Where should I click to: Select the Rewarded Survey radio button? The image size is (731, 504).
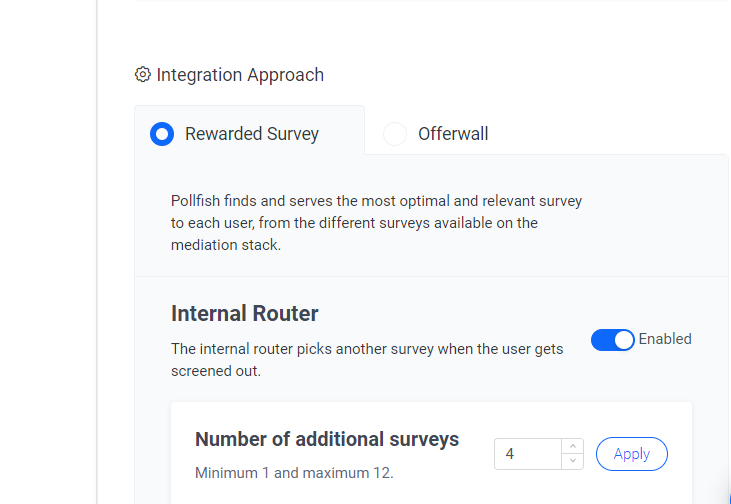pos(162,134)
